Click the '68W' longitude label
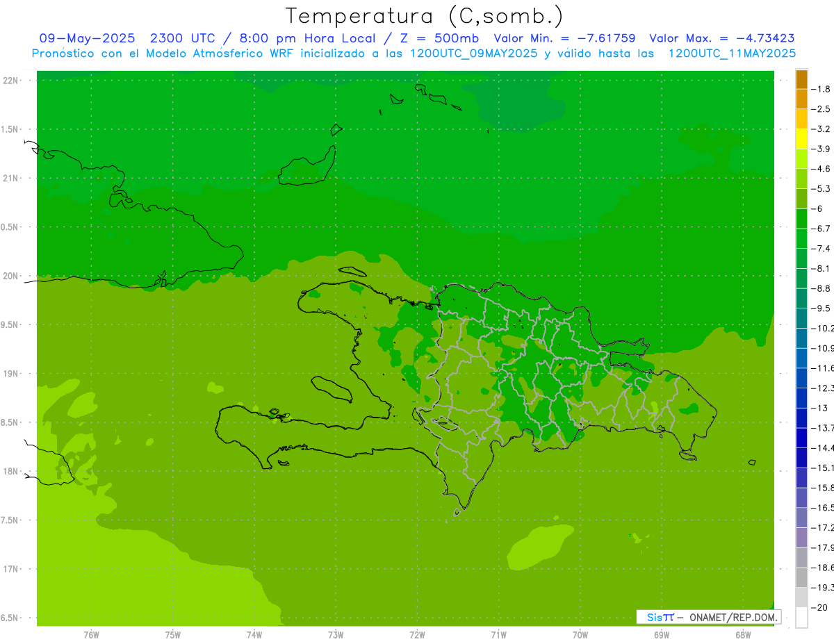The image size is (834, 644). click(x=743, y=634)
